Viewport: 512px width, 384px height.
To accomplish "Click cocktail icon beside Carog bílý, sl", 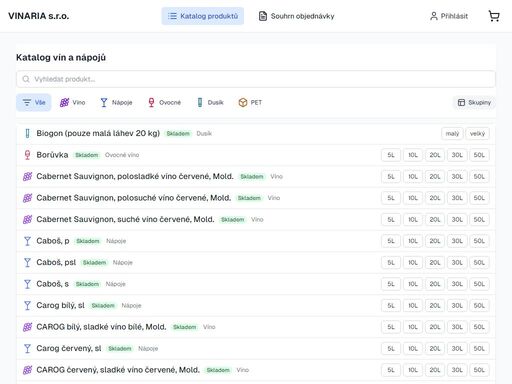I will coord(28,305).
